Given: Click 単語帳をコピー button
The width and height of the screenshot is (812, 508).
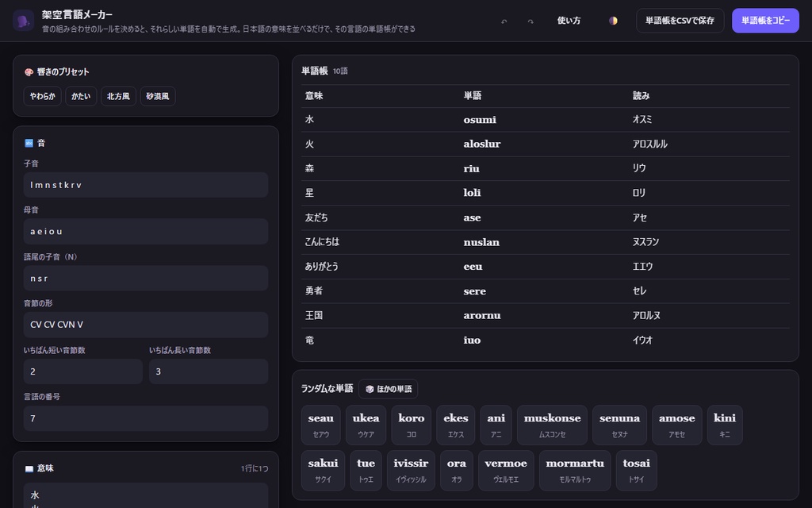Looking at the screenshot, I should click(x=765, y=21).
